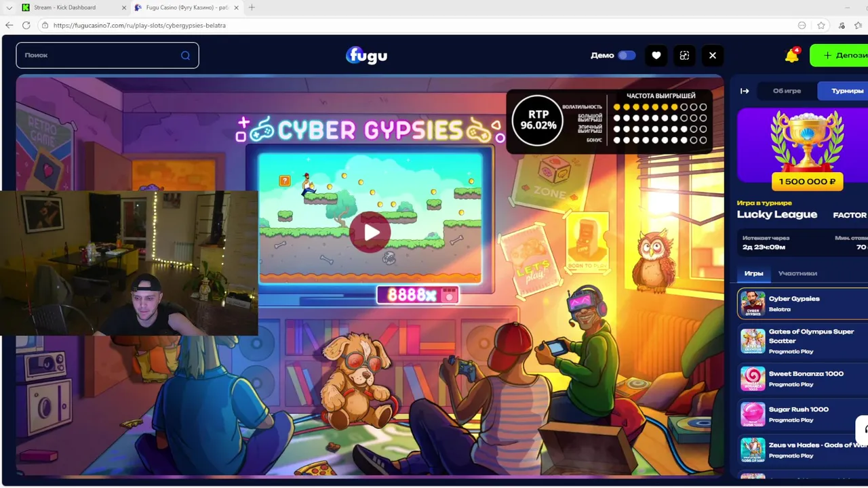Click the RTP 96.02% badge

[x=538, y=120]
